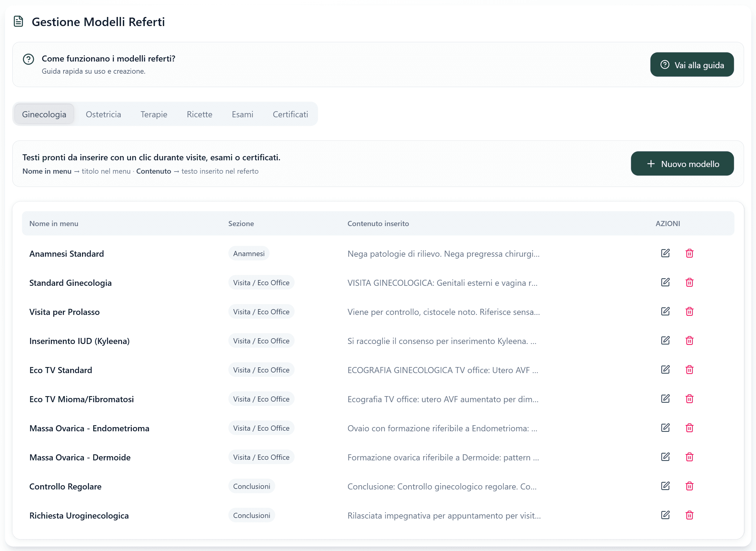Screen dimensions: 756x551
Task: Delete the Anamnesi Standard template
Action: [x=690, y=253]
